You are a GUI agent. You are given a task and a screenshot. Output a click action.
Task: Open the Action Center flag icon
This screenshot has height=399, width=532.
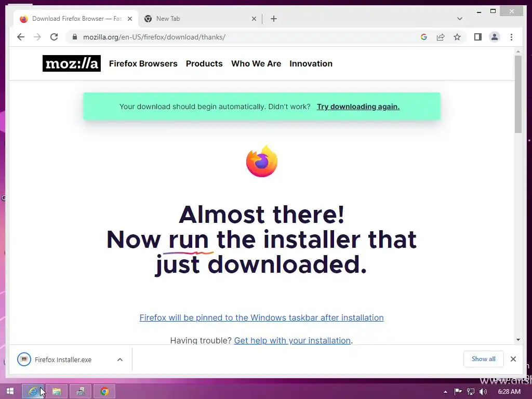pos(458,392)
